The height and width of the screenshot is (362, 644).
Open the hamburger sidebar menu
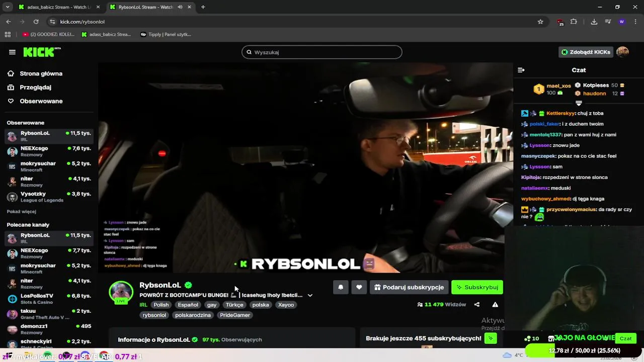(12, 52)
